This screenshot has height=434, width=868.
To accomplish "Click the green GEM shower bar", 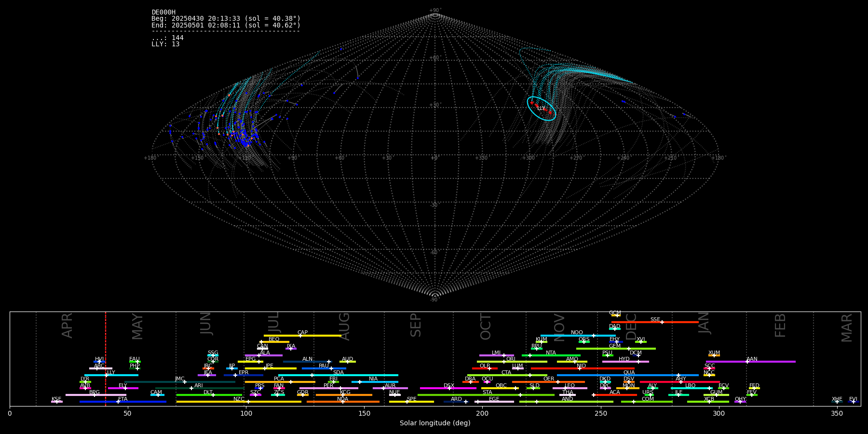I will pos(616,349).
